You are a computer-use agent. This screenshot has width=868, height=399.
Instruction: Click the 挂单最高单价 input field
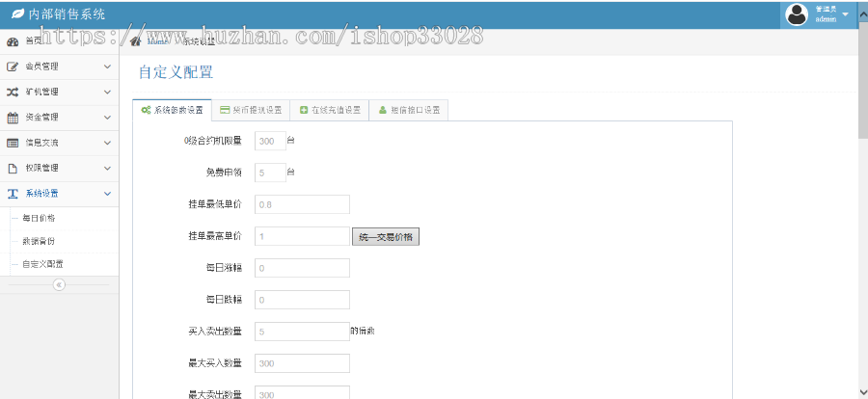tap(302, 236)
